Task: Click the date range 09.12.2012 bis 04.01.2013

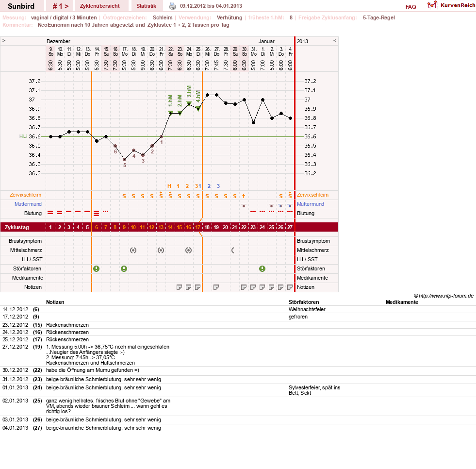Action: (x=211, y=6)
